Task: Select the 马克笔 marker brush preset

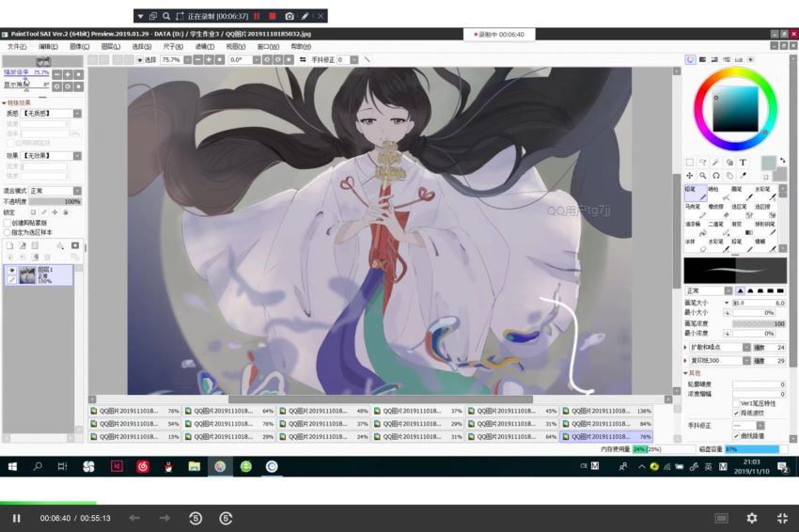Action: (x=696, y=211)
